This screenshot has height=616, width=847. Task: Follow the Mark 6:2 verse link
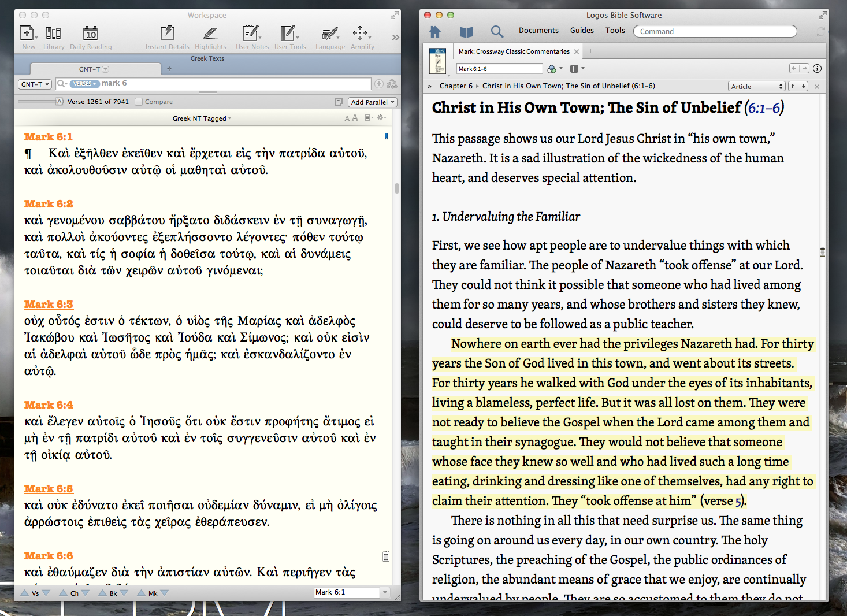click(49, 204)
